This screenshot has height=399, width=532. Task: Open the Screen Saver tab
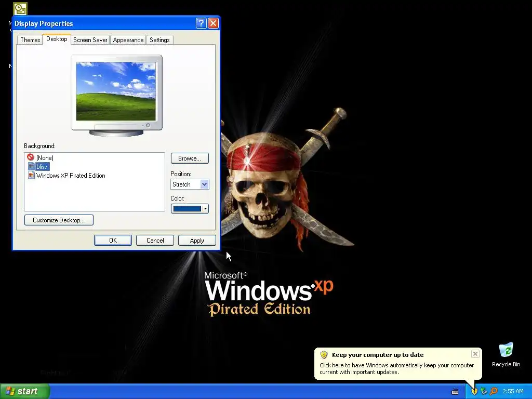click(x=90, y=39)
